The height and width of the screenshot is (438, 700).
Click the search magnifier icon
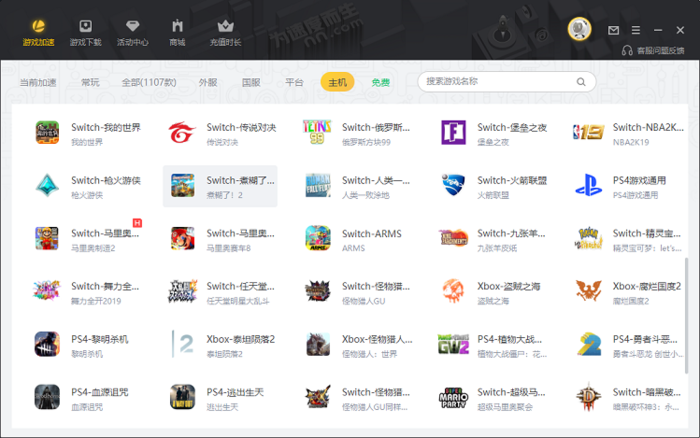[580, 82]
